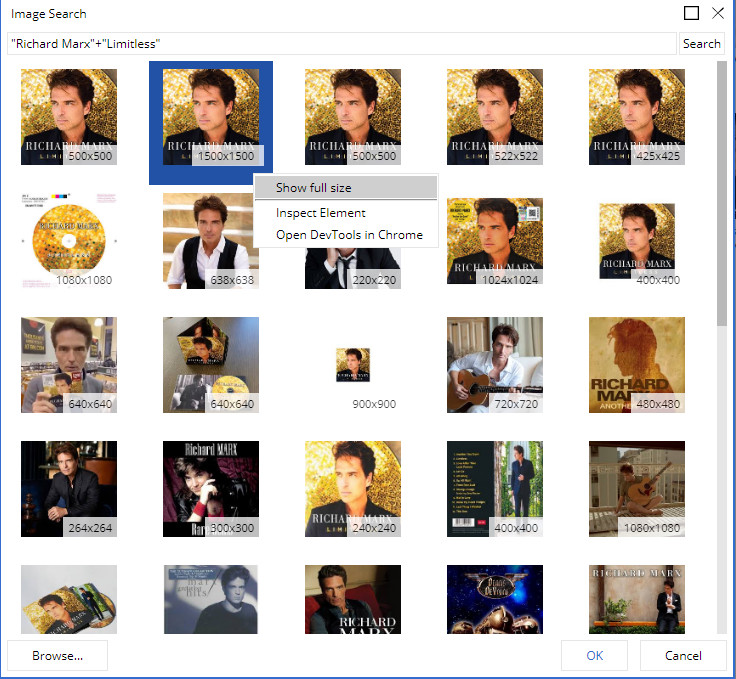
Task: Pick the 1024x1024 album cover image
Action: pyautogui.click(x=495, y=240)
